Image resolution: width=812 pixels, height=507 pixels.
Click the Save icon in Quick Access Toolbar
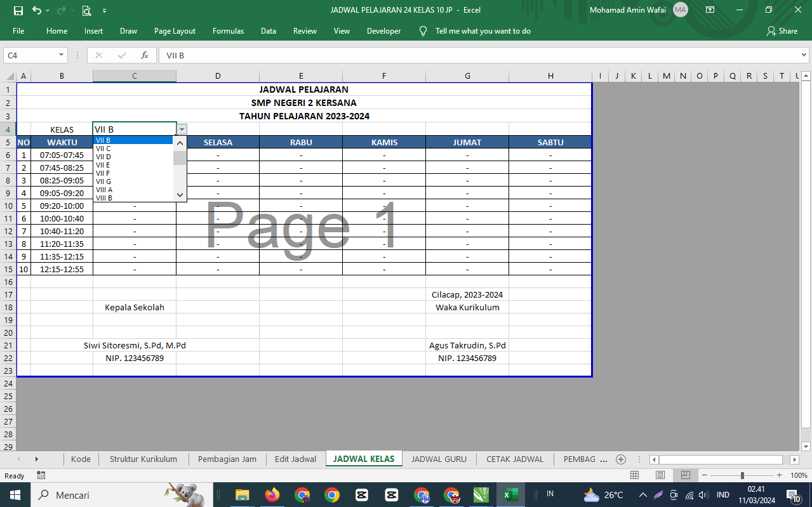(18, 10)
